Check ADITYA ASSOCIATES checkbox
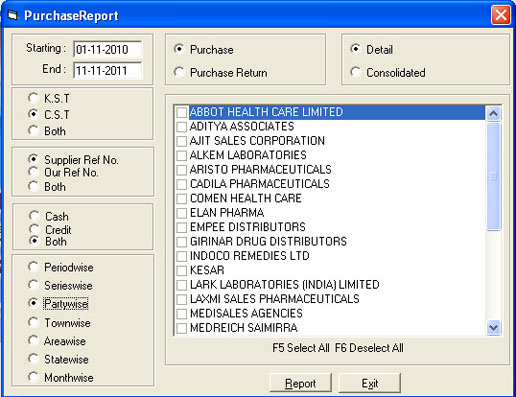Screen dimensions: 516x397 181,127
